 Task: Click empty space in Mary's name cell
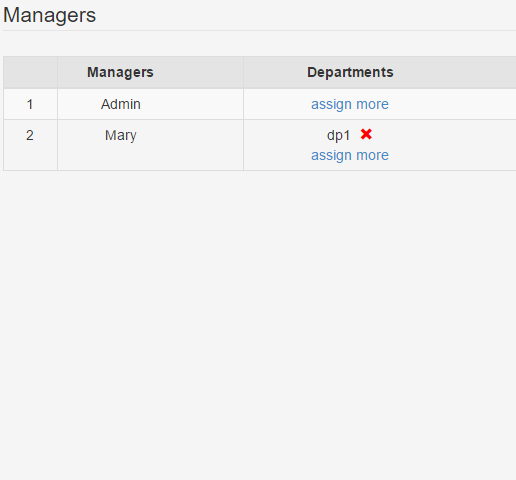click(150, 157)
